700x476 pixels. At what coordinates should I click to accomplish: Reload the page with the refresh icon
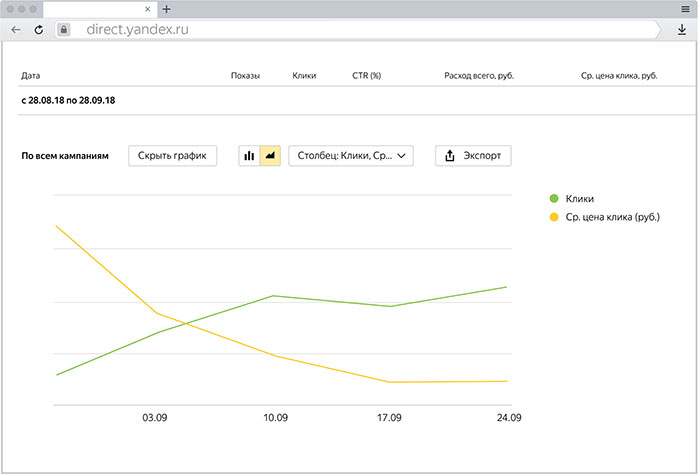[38, 30]
